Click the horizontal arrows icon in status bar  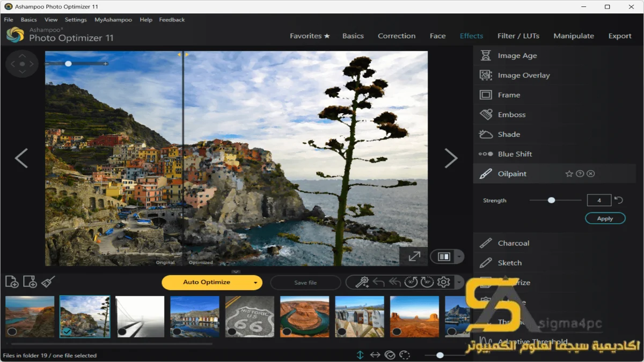point(375,355)
